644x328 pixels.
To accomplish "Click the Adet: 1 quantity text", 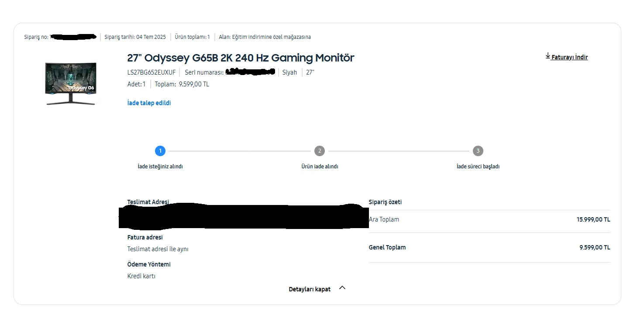I will pyautogui.click(x=136, y=84).
